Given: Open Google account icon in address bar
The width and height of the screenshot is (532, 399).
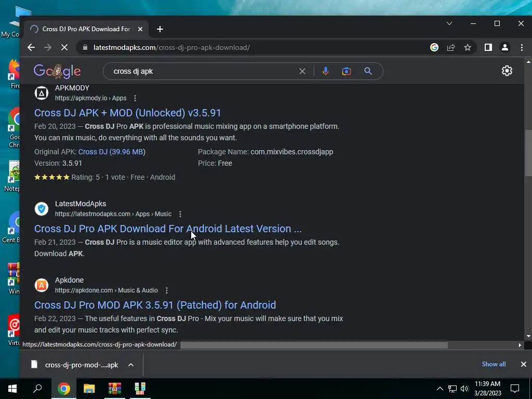Looking at the screenshot, I should [434, 47].
